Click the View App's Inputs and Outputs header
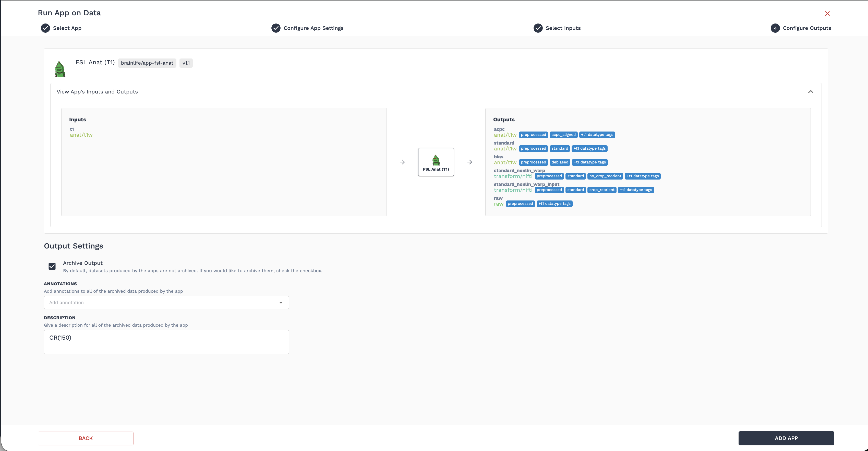868x451 pixels. click(97, 92)
